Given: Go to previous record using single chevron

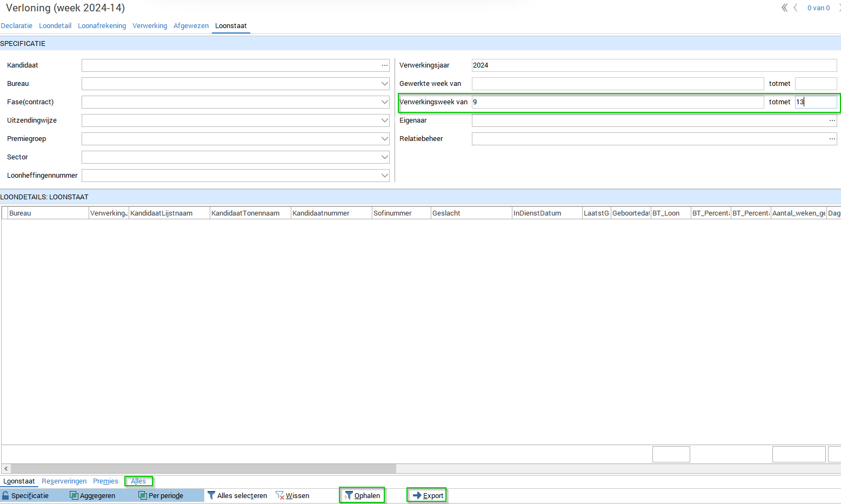Looking at the screenshot, I should coord(796,8).
